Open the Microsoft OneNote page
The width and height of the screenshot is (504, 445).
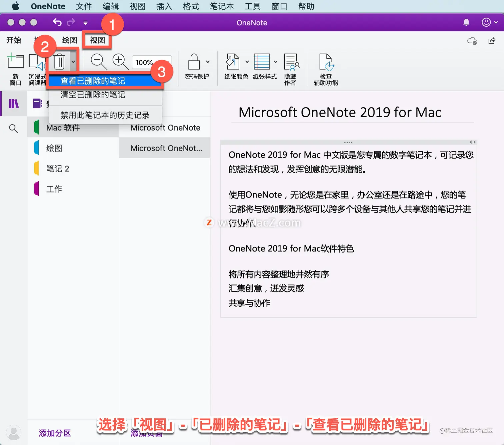(x=165, y=128)
